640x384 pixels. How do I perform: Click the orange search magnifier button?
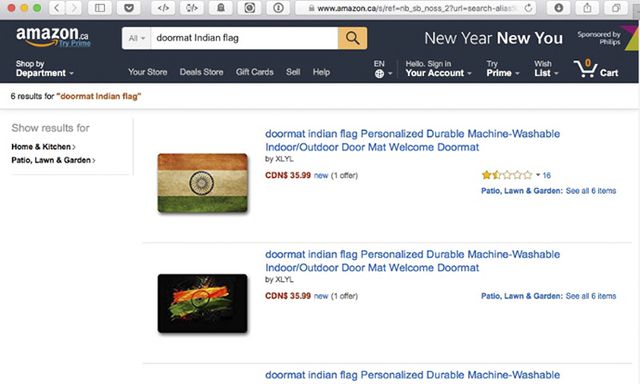[352, 38]
